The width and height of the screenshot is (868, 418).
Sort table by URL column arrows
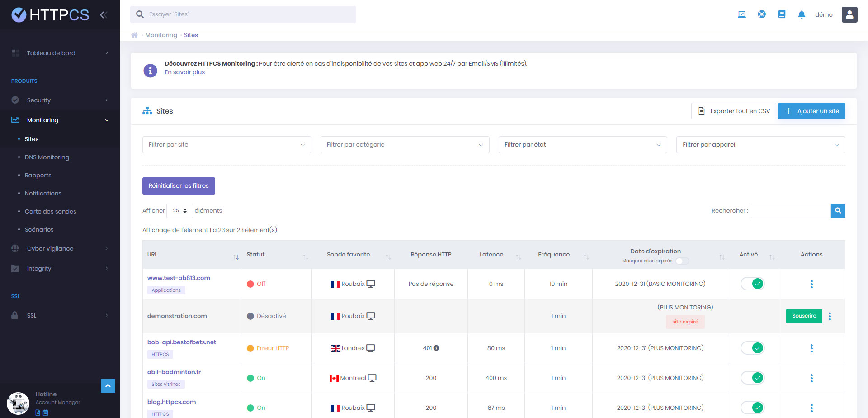[236, 257]
